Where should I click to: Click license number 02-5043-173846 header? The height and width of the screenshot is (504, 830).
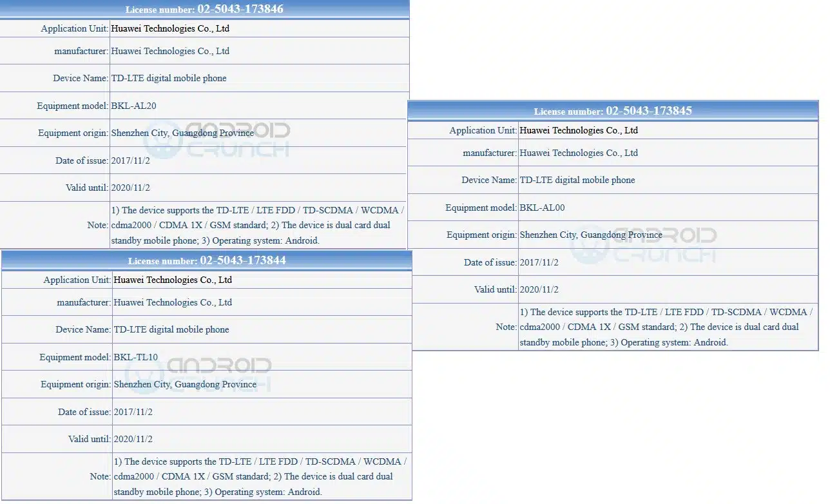[x=204, y=9]
